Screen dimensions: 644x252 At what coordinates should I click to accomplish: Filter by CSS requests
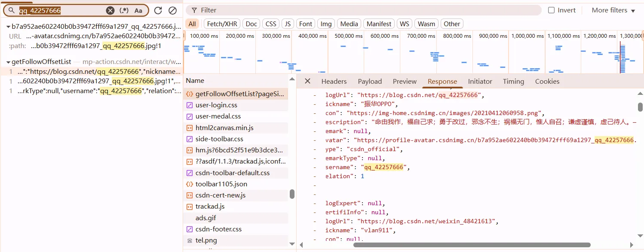point(271,24)
